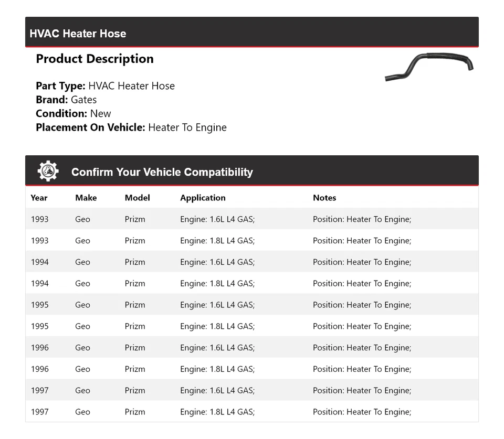Click Prizm cell in 1994 1.6L row
504x439 pixels.
pyautogui.click(x=135, y=262)
